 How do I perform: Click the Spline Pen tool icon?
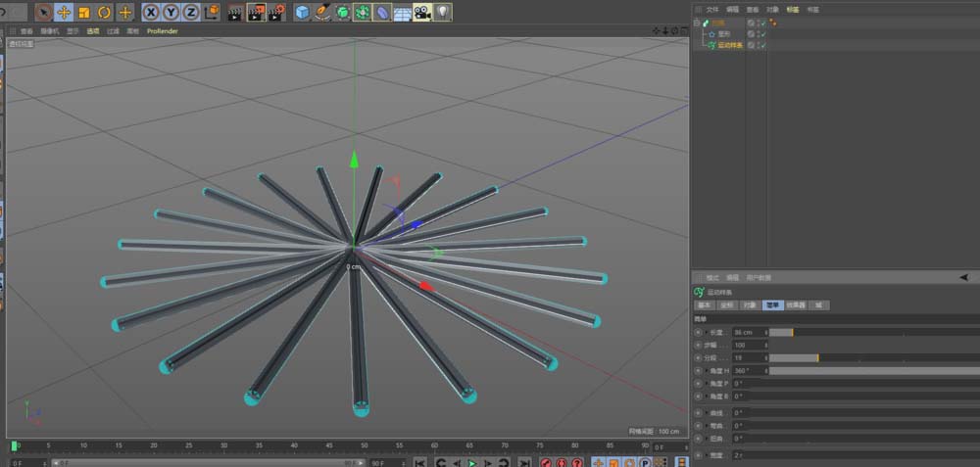coord(321,13)
